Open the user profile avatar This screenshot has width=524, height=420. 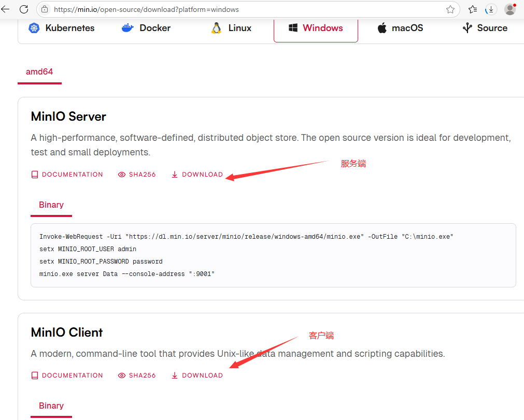(x=510, y=9)
